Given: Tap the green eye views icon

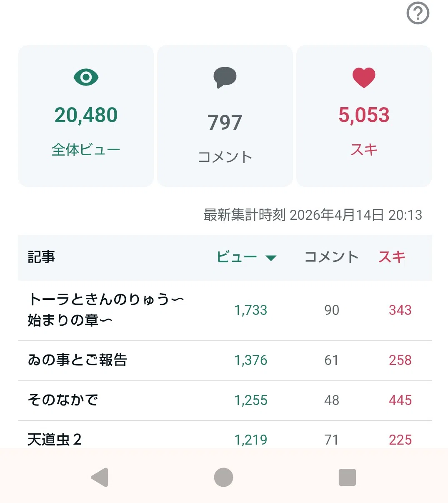Looking at the screenshot, I should point(86,77).
